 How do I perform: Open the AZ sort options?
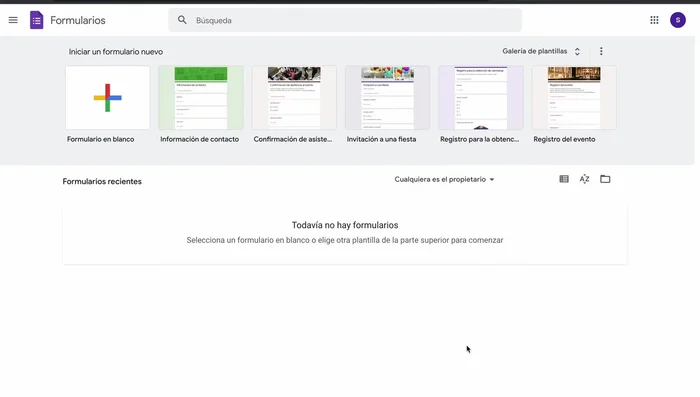click(584, 179)
